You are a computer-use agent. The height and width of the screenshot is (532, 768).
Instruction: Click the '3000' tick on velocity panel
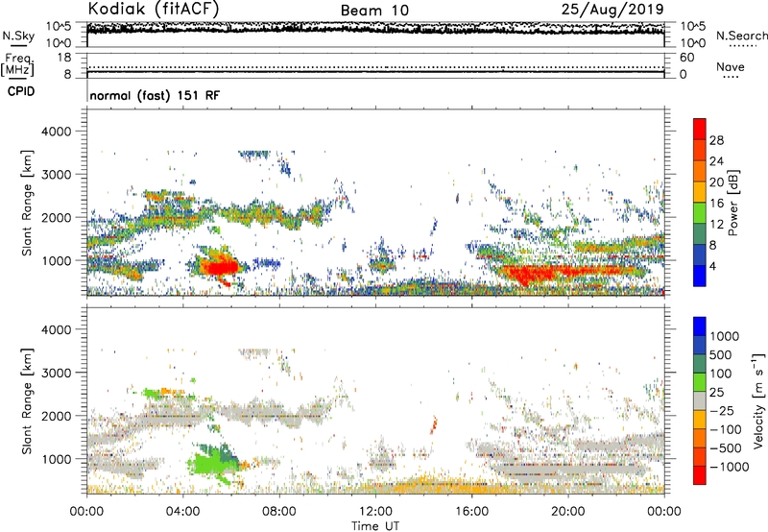(x=56, y=373)
